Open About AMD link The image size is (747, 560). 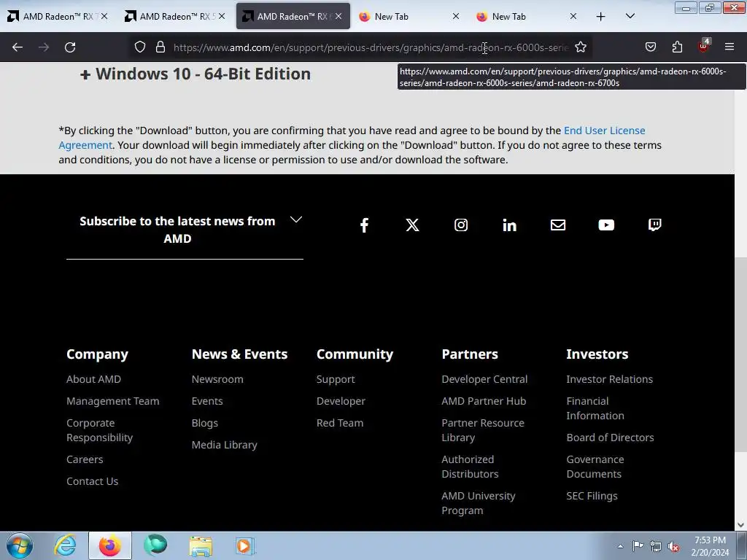point(94,379)
